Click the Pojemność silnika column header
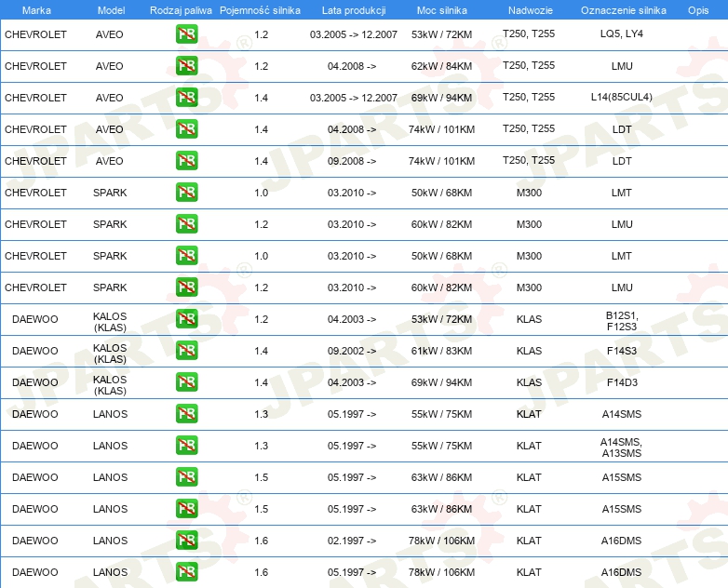Image resolution: width=728 pixels, height=588 pixels. click(260, 10)
